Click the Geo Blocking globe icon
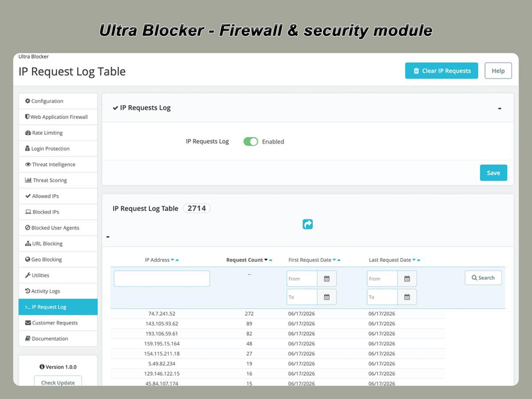532x399 pixels. 27,259
